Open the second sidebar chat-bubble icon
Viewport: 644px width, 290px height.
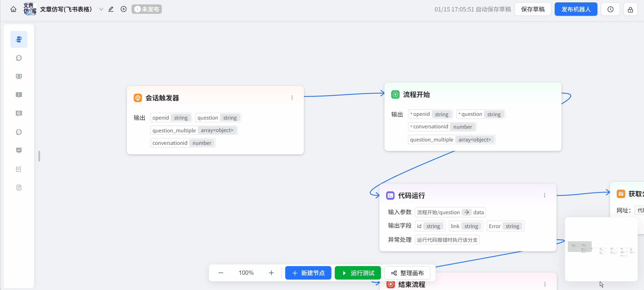[19, 58]
